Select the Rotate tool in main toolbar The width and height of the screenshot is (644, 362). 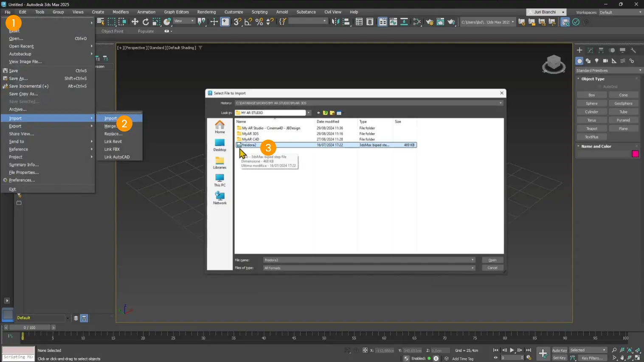(146, 22)
